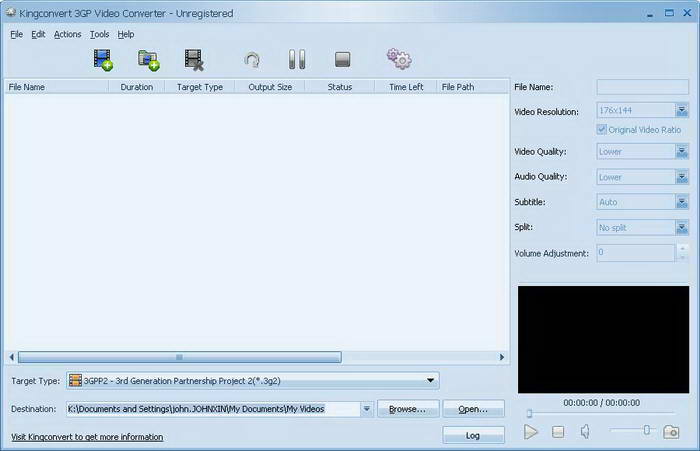Click the Status column header
Image resolution: width=700 pixels, height=451 pixels.
340,87
